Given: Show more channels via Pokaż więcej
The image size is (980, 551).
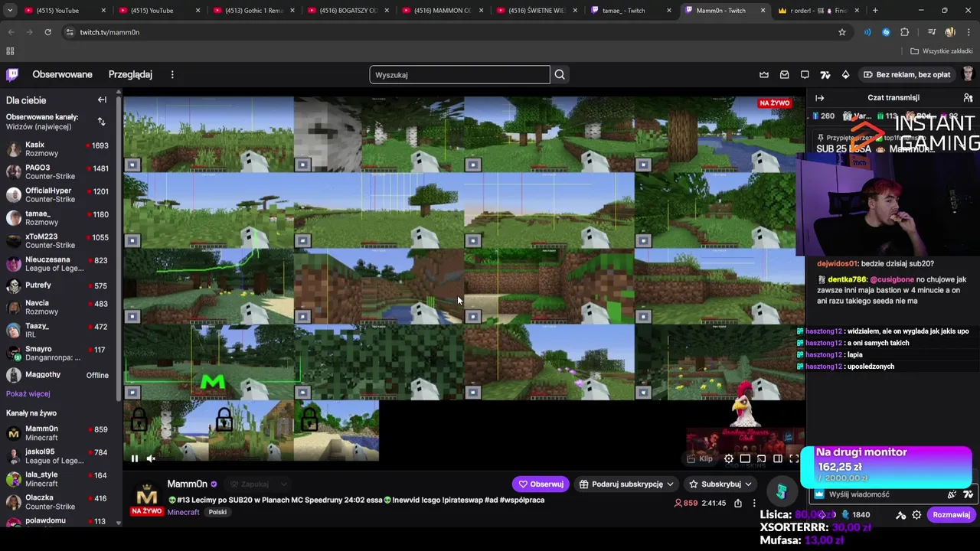Looking at the screenshot, I should pos(28,393).
